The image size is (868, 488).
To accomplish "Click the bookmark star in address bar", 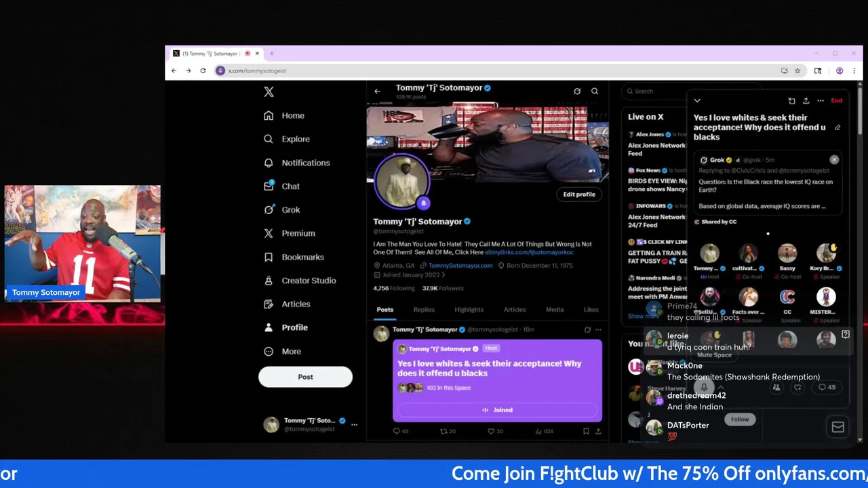I will pyautogui.click(x=797, y=70).
